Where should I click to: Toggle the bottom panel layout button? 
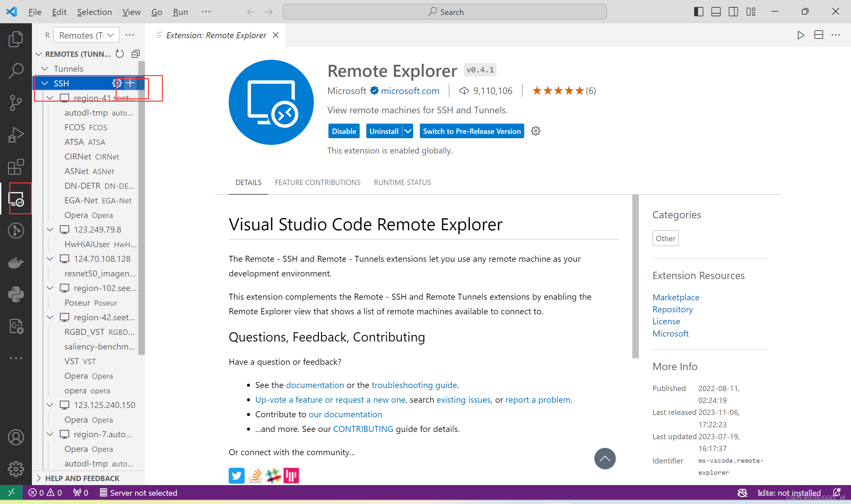point(716,12)
